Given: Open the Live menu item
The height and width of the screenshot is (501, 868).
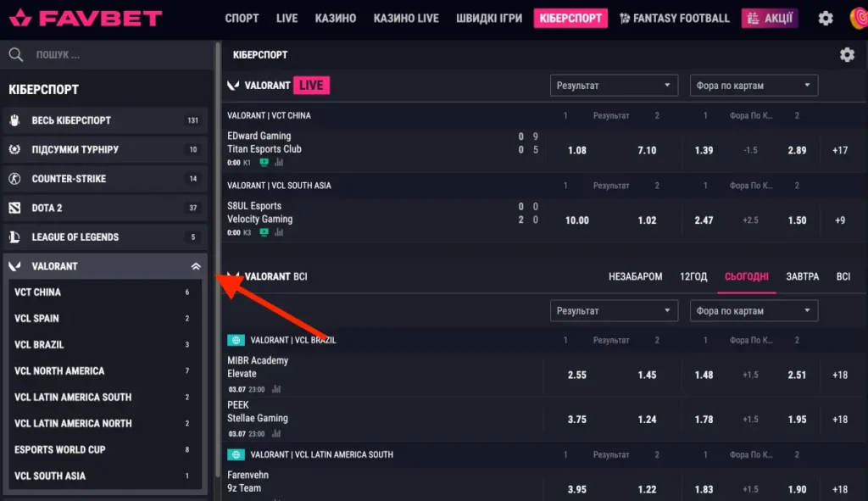Looking at the screenshot, I should [x=287, y=19].
